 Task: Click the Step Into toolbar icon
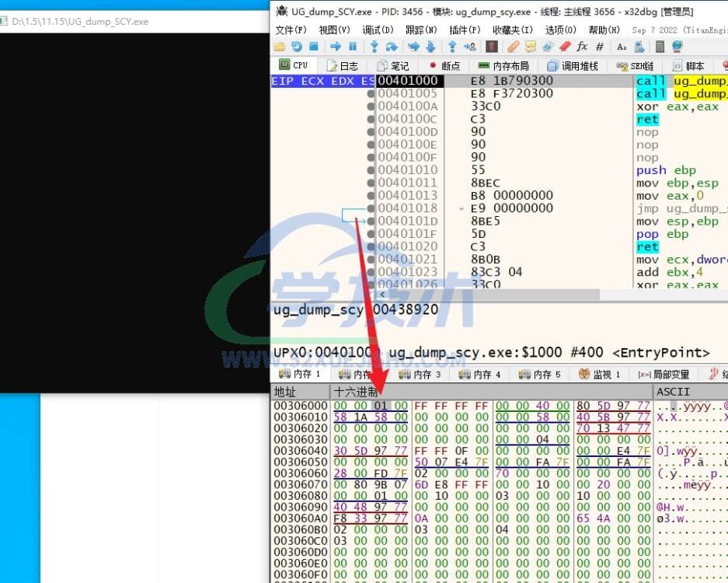374,47
